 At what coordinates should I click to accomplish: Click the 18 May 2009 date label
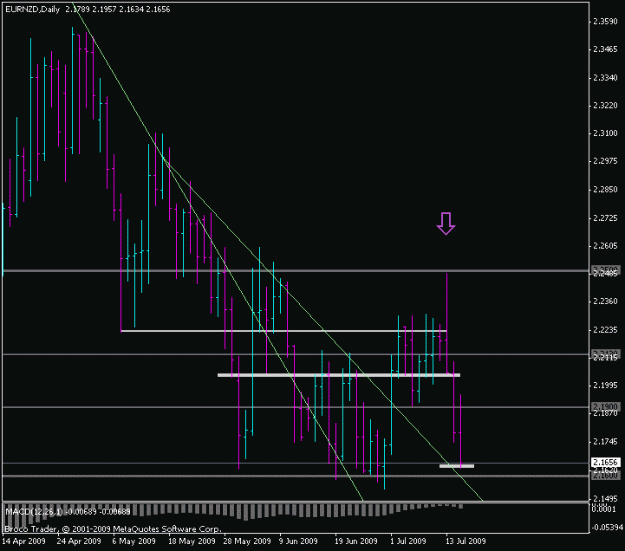click(x=192, y=541)
